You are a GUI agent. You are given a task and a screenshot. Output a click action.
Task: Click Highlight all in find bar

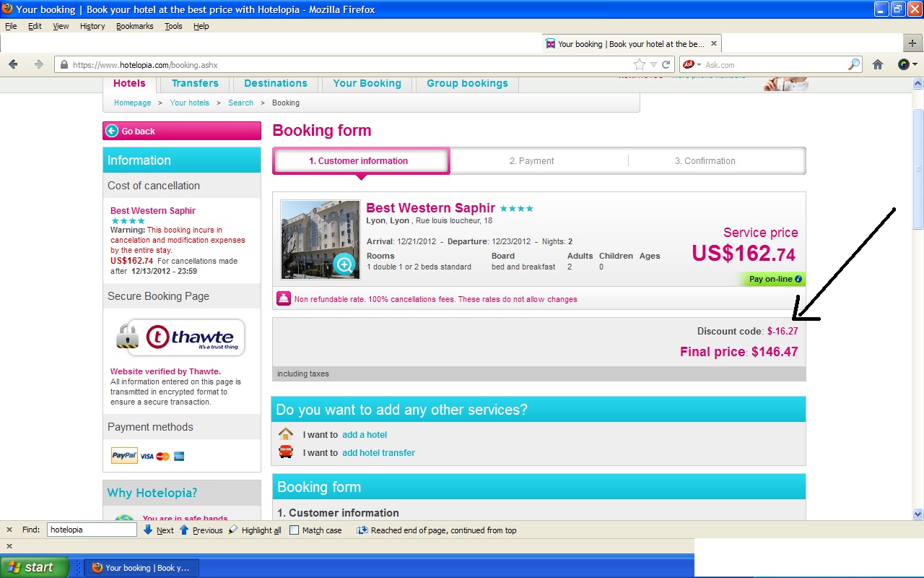point(255,530)
